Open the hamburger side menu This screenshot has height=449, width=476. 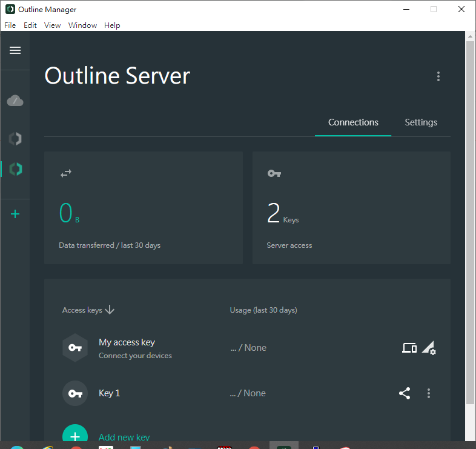[x=15, y=50]
